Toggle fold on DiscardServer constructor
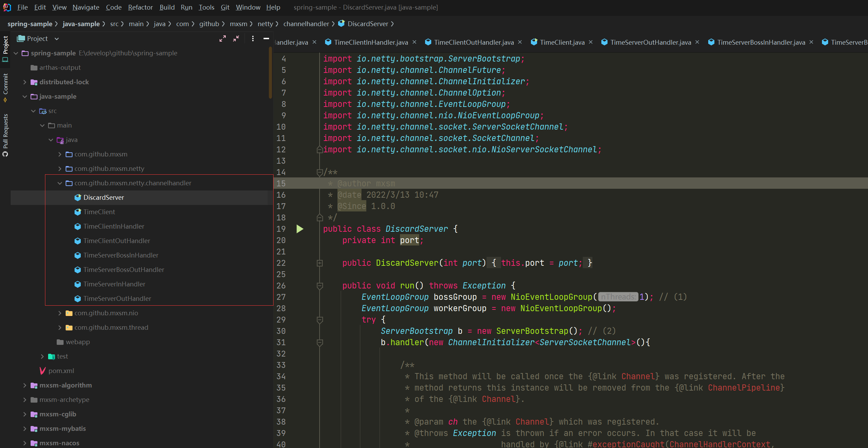This screenshot has height=448, width=868. [320, 263]
